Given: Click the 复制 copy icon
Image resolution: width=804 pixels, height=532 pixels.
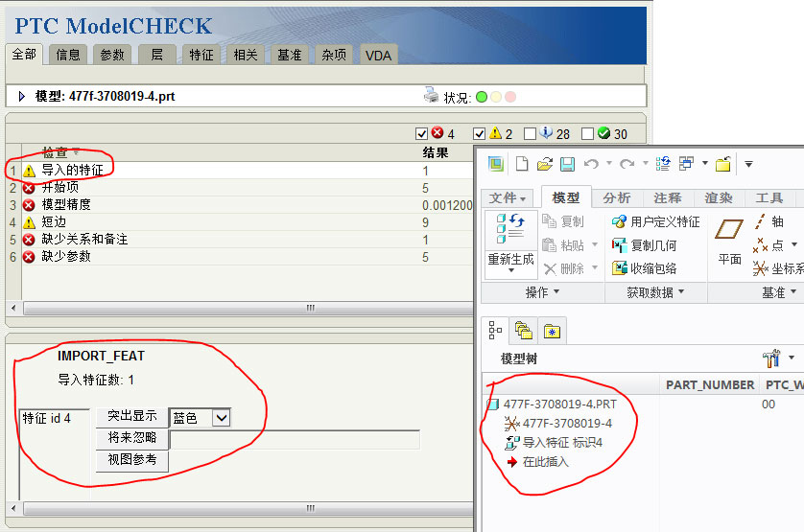Looking at the screenshot, I should [x=549, y=221].
